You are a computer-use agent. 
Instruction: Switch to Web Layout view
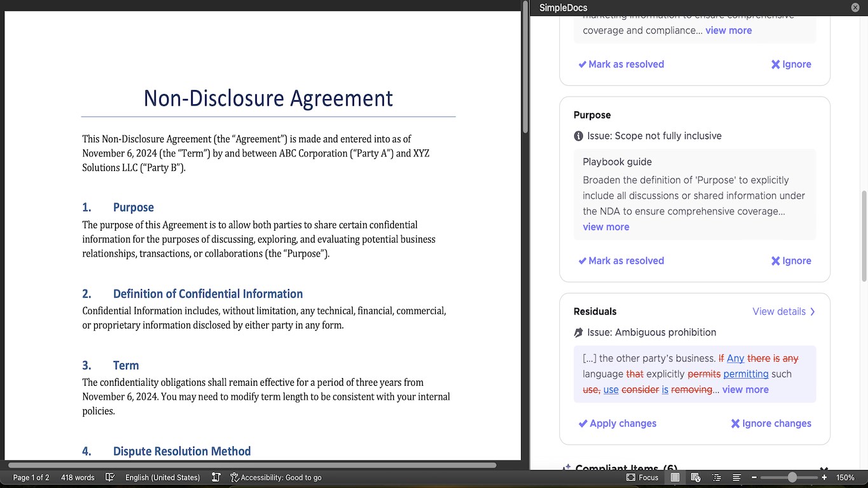[695, 477]
